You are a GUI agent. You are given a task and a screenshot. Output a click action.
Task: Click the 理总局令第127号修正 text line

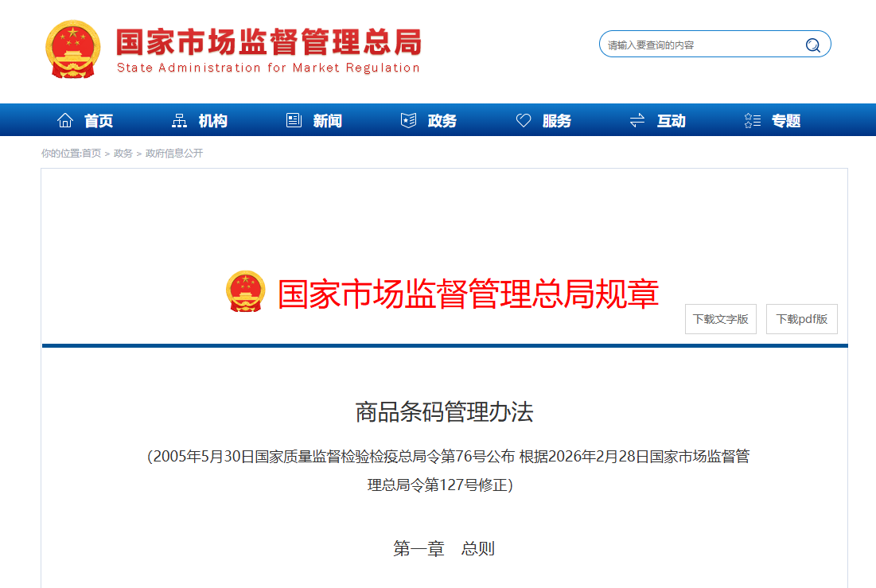[x=440, y=485]
